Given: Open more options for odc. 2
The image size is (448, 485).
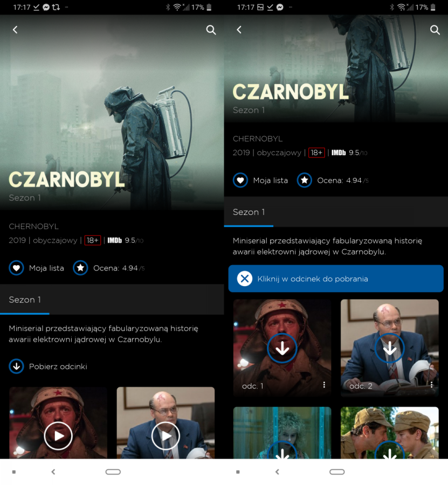Looking at the screenshot, I should click(431, 384).
